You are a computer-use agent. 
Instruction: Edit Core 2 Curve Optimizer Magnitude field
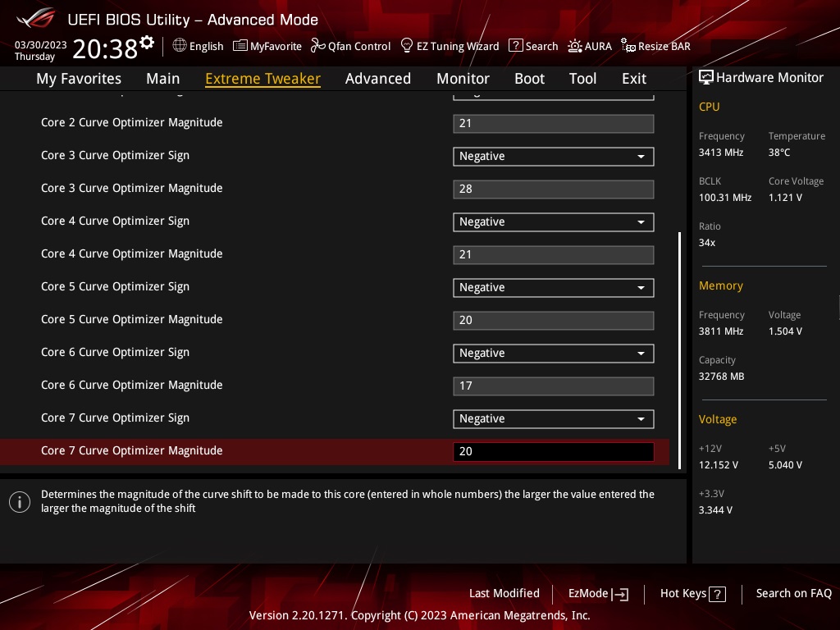pyautogui.click(x=554, y=124)
